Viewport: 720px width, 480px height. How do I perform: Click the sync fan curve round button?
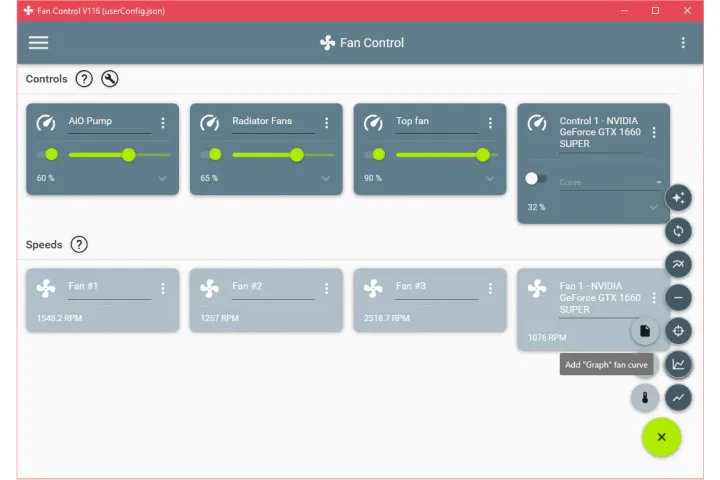pos(678,231)
